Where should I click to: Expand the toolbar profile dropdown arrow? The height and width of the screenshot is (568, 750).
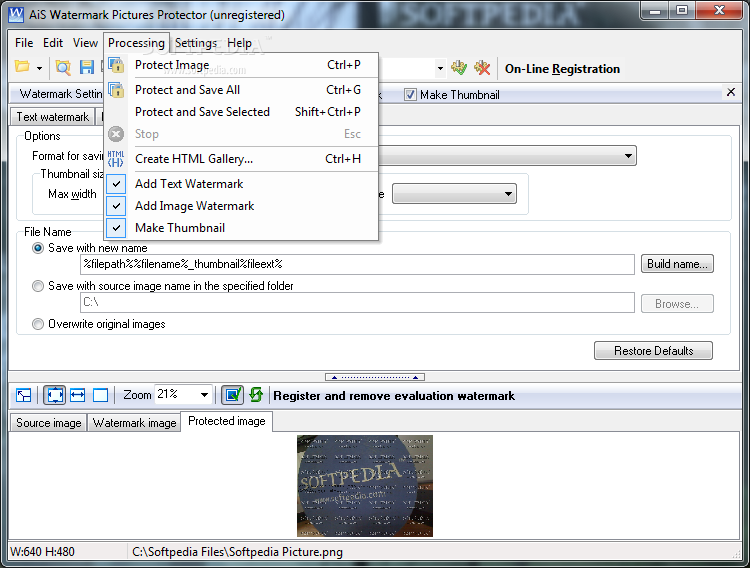pos(440,68)
